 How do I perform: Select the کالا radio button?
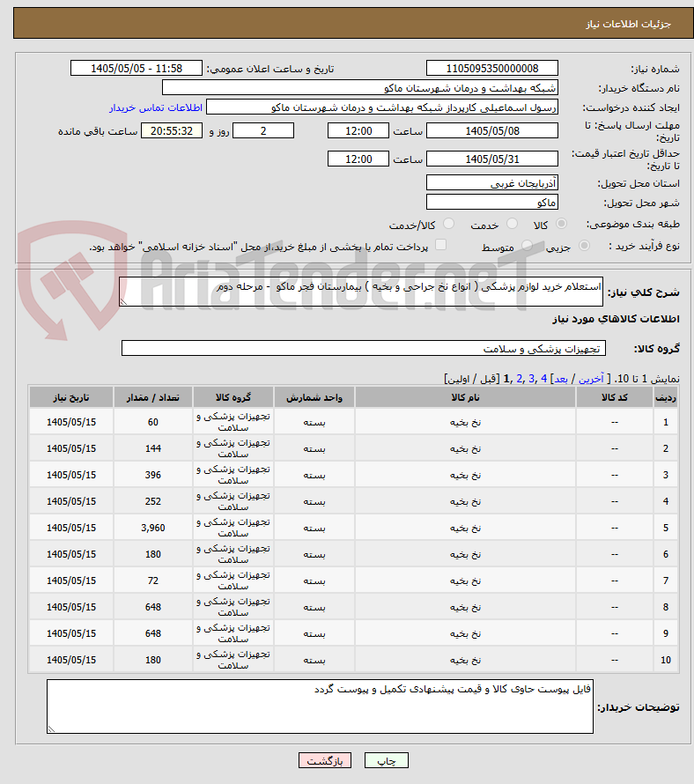[562, 224]
